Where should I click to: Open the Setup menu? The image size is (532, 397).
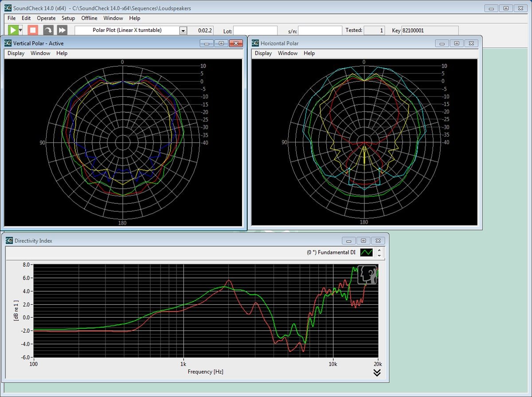pyautogui.click(x=68, y=18)
